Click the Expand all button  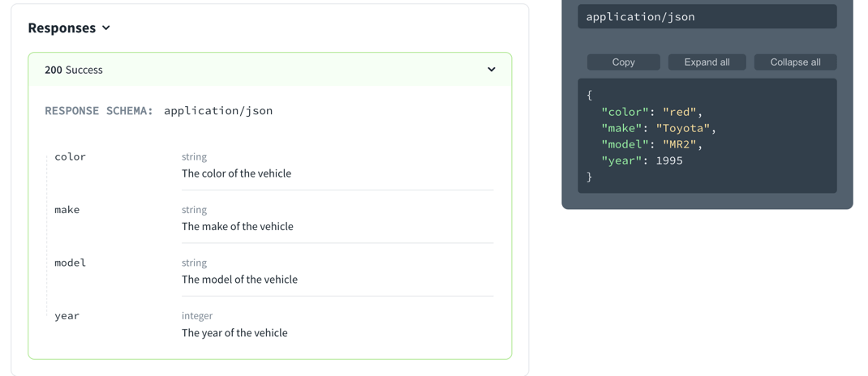[x=707, y=62]
